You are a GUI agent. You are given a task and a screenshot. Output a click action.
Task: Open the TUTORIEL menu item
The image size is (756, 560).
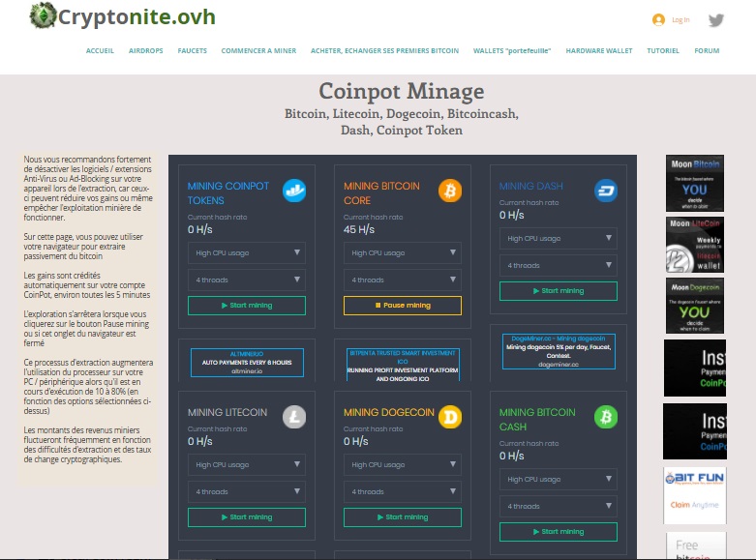663,50
